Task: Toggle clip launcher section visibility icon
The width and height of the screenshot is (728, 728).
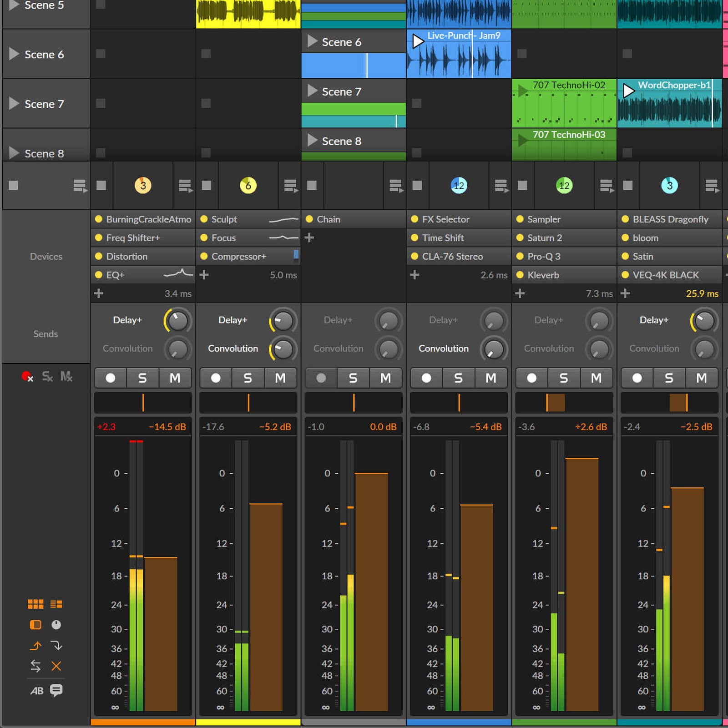Action: coord(35,604)
